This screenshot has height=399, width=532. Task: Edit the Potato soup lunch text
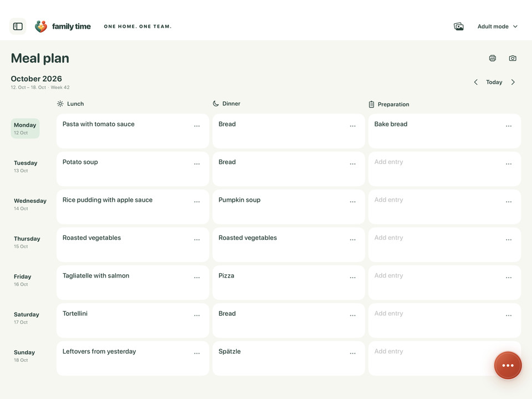click(x=80, y=162)
